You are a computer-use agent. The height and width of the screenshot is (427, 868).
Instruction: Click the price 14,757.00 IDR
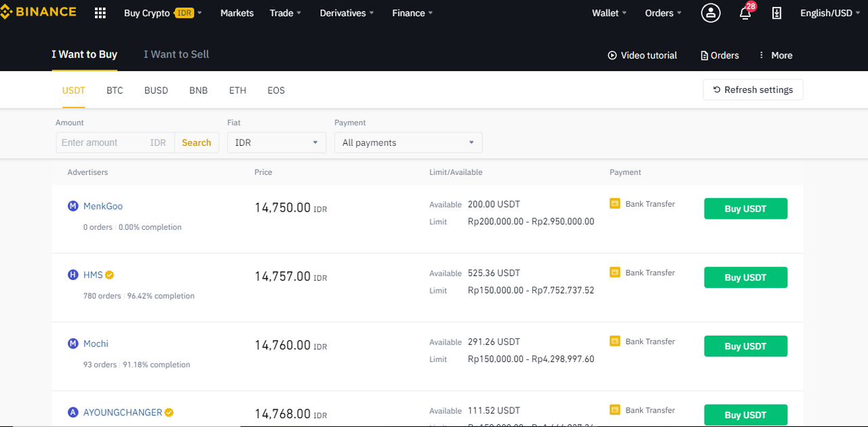(291, 277)
